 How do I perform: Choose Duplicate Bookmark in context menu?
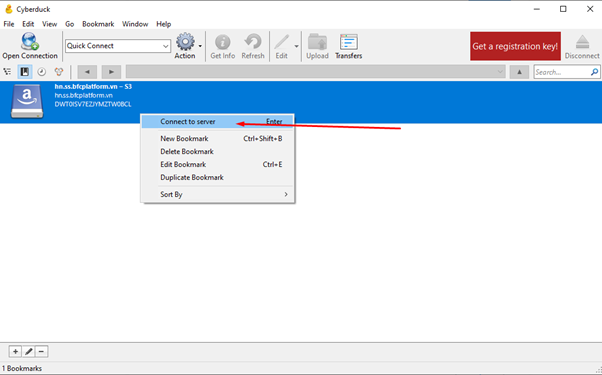(218, 177)
